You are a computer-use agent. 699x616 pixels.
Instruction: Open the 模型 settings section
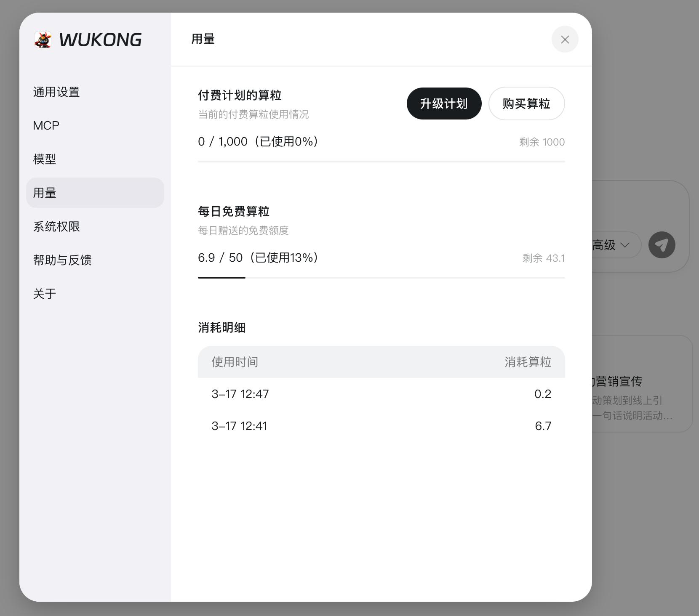pos(45,159)
